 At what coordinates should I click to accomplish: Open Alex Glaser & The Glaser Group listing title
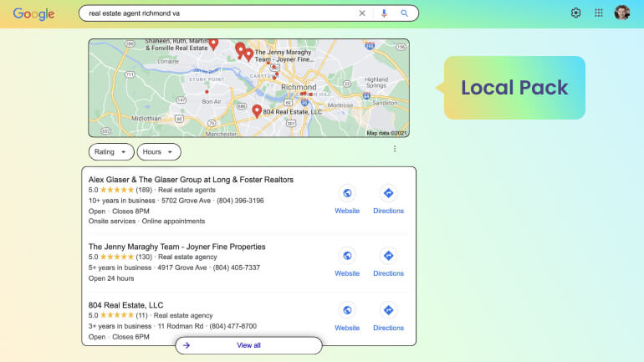point(191,180)
